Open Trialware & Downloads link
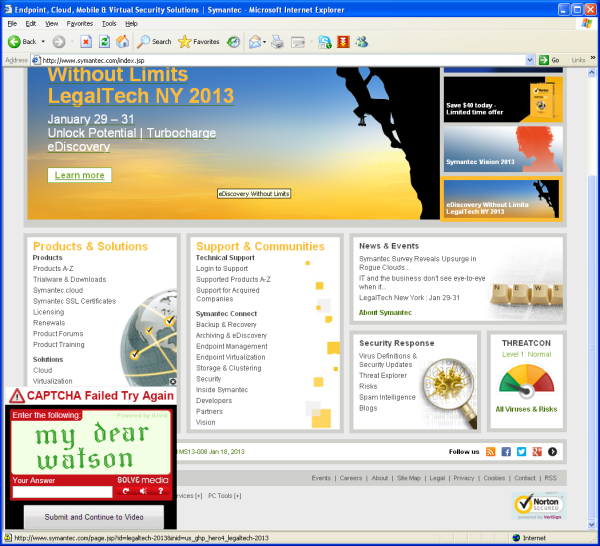Image resolution: width=600 pixels, height=546 pixels. pyautogui.click(x=70, y=279)
